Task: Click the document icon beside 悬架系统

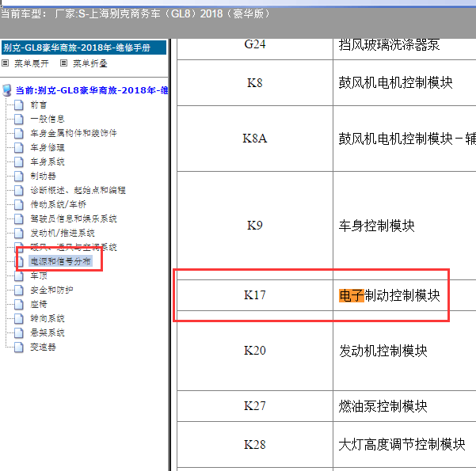Action: [21, 332]
